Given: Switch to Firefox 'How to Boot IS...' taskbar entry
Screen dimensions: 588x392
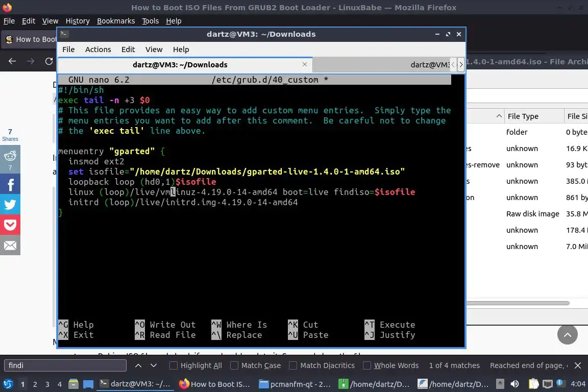Looking at the screenshot, I should tap(214, 384).
